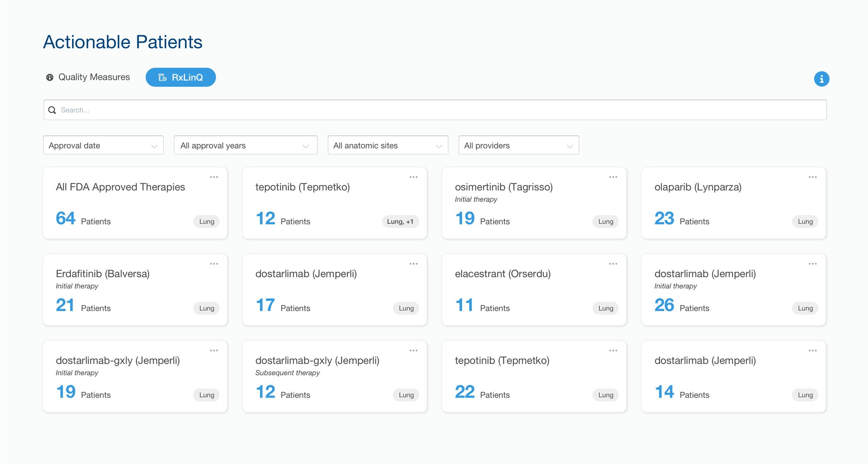
Task: Click the Lung, +1 tag on tepotinib card
Action: pyautogui.click(x=400, y=222)
